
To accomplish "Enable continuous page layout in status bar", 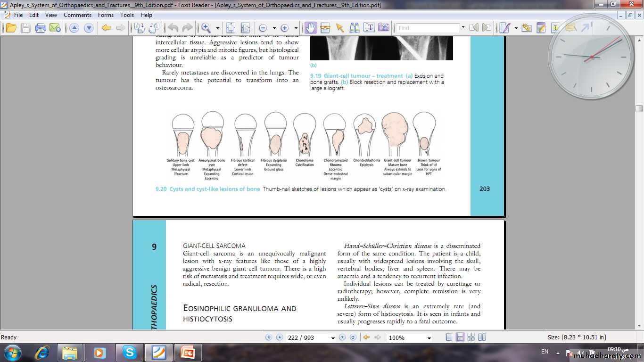I will [x=460, y=337].
